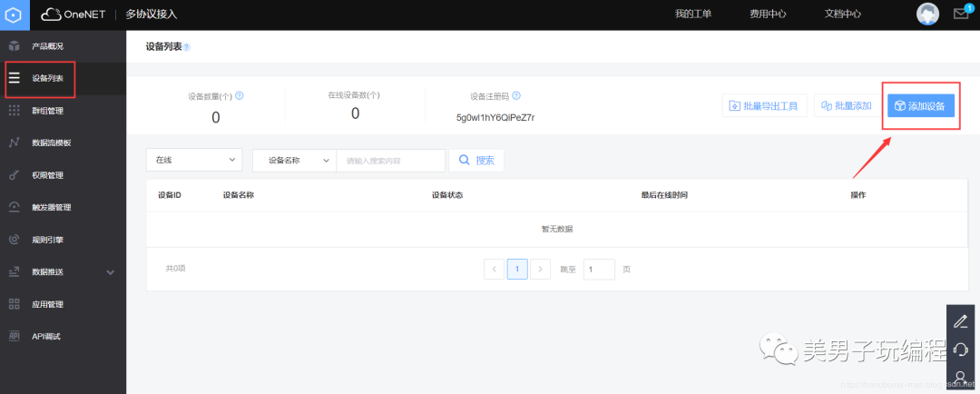Click the API调试 icon
The width and height of the screenshot is (980, 394).
15,337
